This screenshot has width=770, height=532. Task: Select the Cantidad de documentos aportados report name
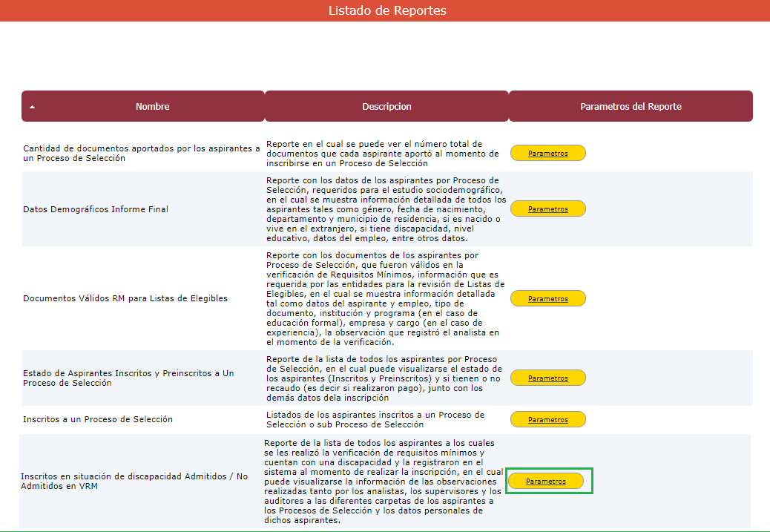point(141,154)
